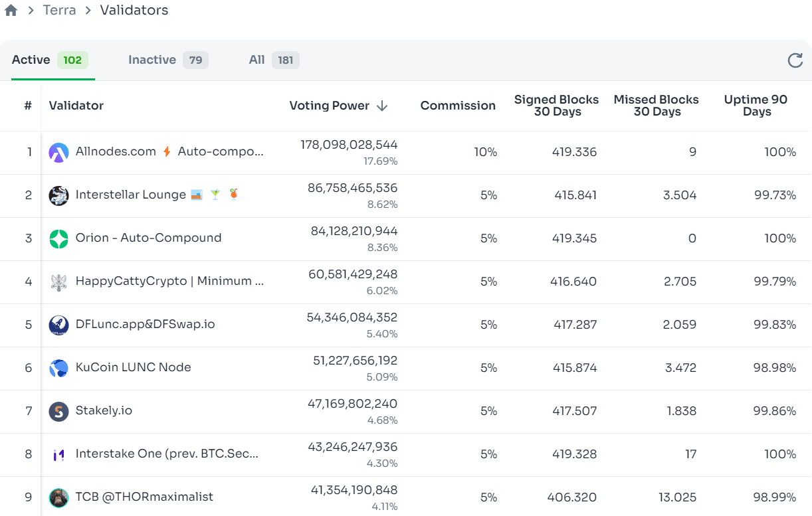The height and width of the screenshot is (516, 812).
Task: Click the Interstellar Lounge validator avatar
Action: coord(58,195)
